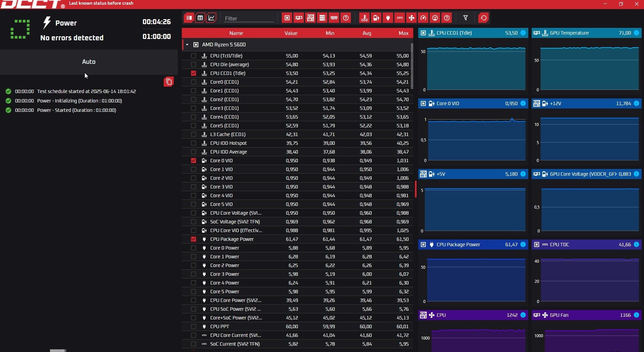Click the CPU fan graph panel title

[x=441, y=315]
